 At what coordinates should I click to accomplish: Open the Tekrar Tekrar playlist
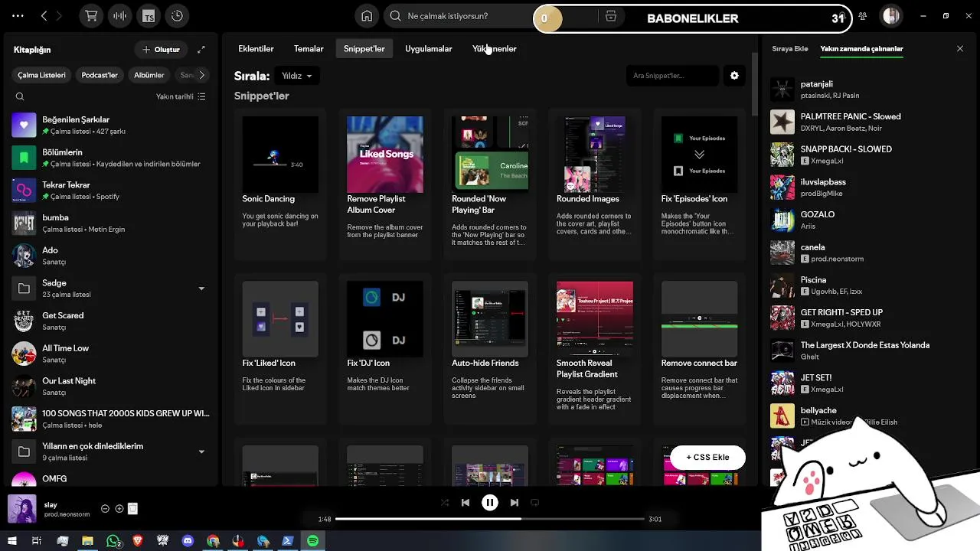(109, 191)
